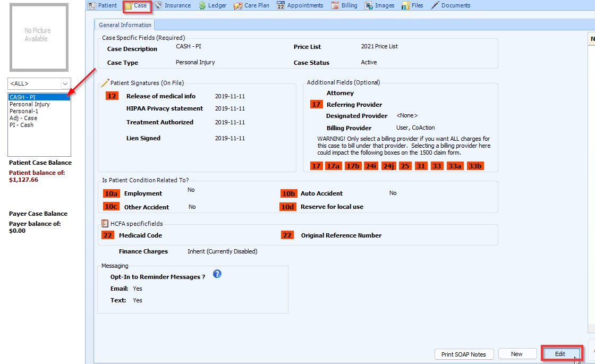595x364 pixels.
Task: Click the orange 17 Referring Provider box
Action: click(x=316, y=104)
